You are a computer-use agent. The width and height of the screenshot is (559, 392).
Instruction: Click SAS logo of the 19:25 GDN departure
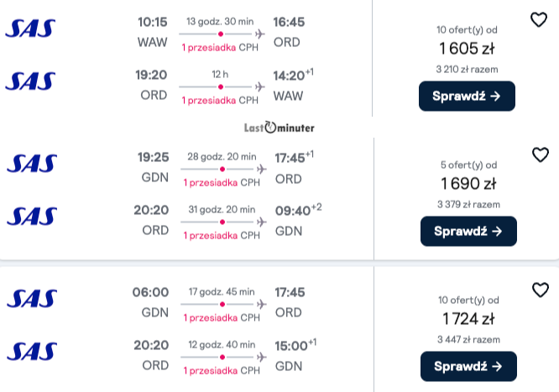tap(32, 164)
